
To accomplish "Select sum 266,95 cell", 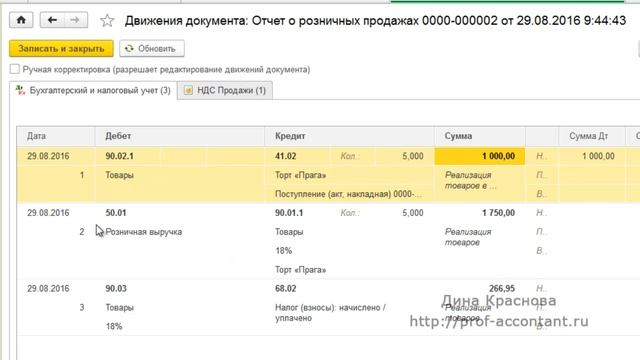I will [x=502, y=288].
